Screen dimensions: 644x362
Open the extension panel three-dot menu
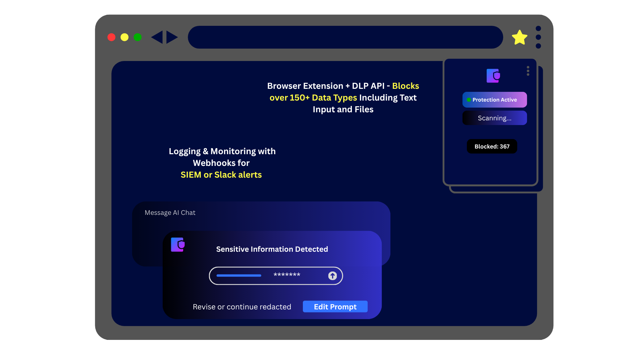[528, 71]
